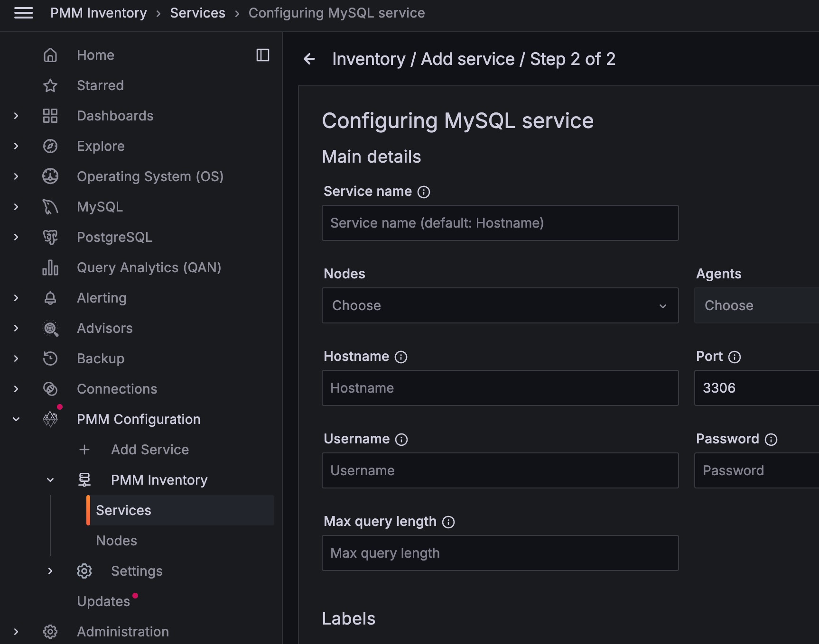The height and width of the screenshot is (644, 819).
Task: Click the Backup history icon
Action: pyautogui.click(x=50, y=359)
